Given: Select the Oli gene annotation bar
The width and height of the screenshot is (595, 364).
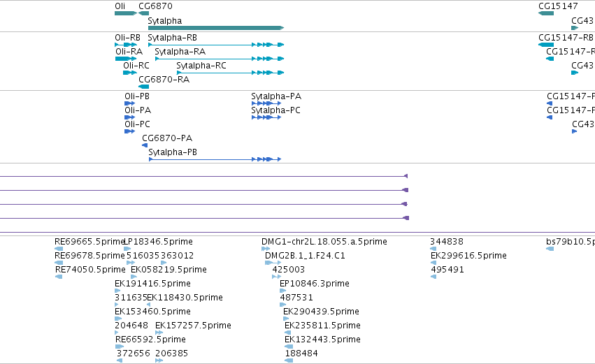Looking at the screenshot, I should click(126, 13).
